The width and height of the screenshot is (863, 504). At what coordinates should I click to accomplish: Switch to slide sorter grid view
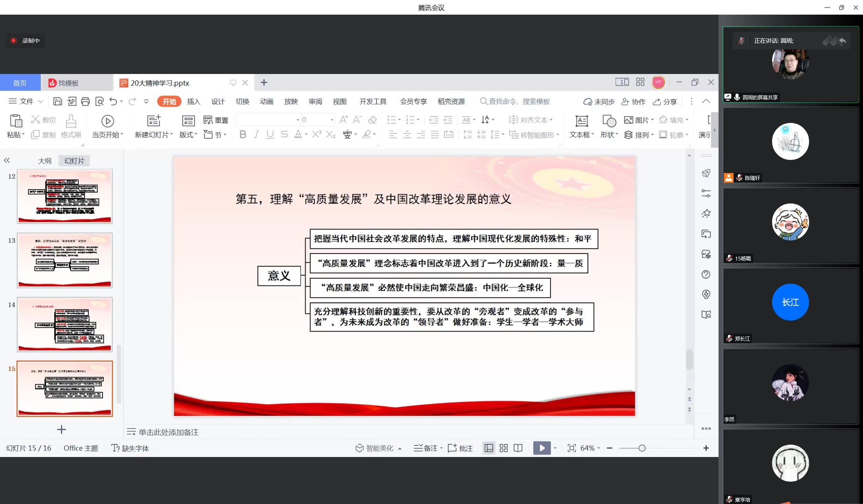click(x=504, y=448)
